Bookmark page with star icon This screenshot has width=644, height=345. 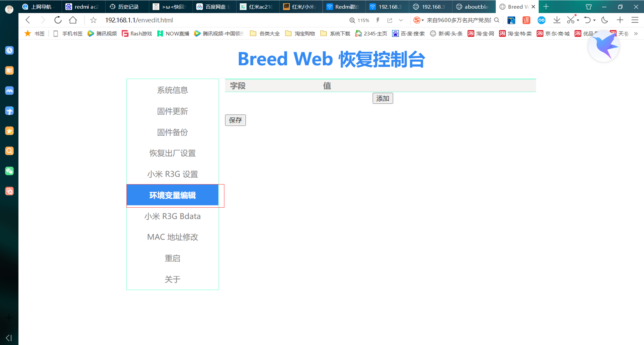[93, 20]
